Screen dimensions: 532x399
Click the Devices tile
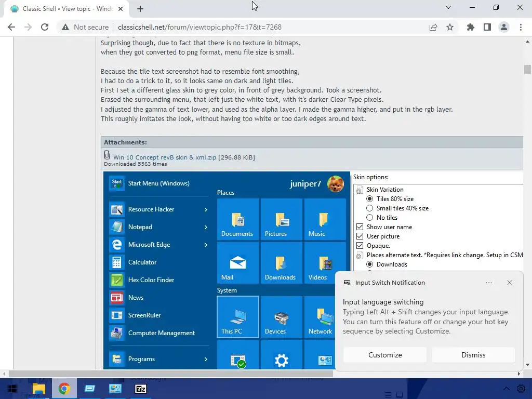pos(281,317)
